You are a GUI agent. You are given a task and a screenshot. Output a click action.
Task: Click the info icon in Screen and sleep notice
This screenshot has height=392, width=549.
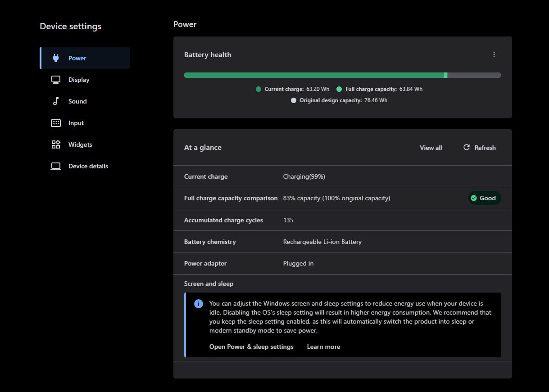click(198, 303)
